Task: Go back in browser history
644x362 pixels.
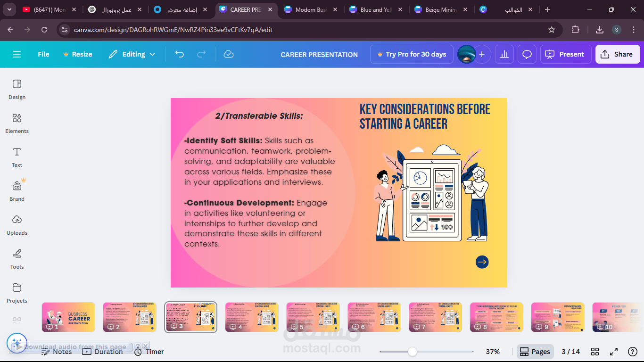Action: [10, 30]
